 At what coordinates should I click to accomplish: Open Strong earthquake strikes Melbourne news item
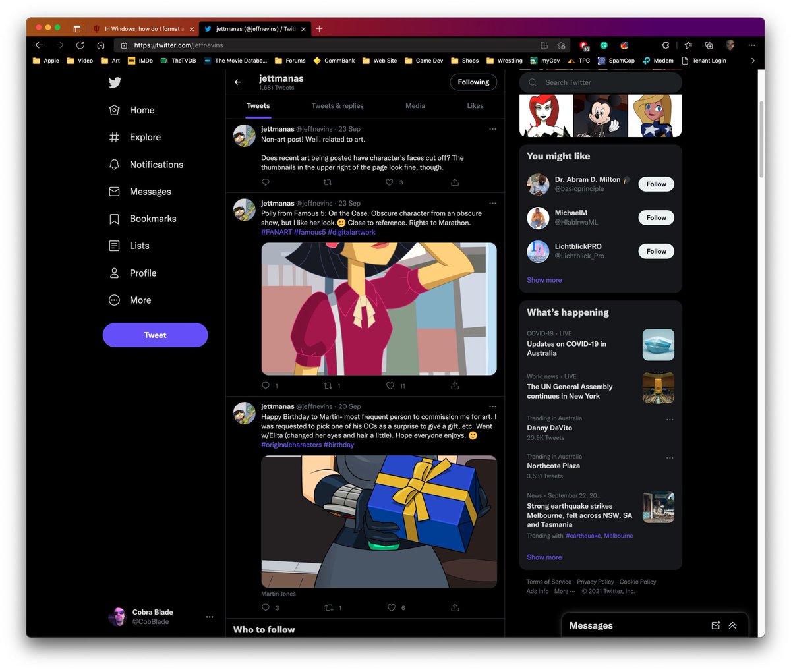(600, 516)
